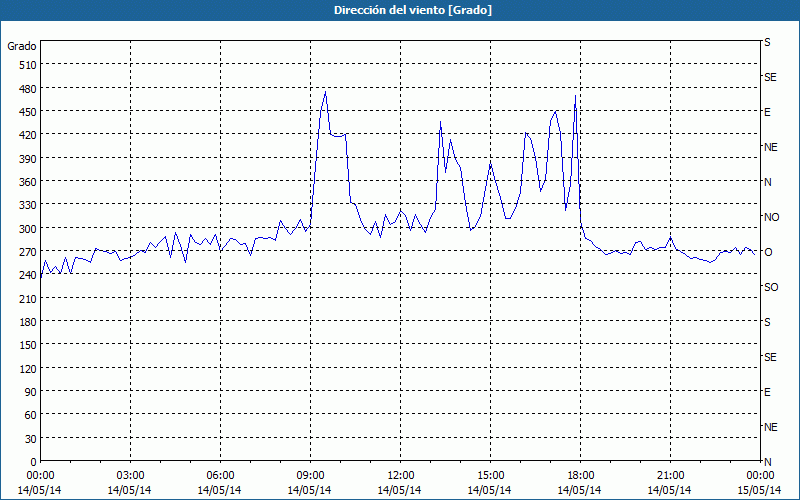The height and width of the screenshot is (500, 800).
Task: Select the "O" compass label
Action: click(768, 252)
